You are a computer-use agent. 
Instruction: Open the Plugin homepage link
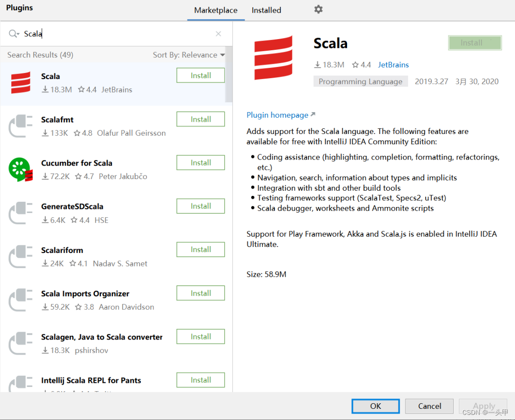click(x=278, y=115)
